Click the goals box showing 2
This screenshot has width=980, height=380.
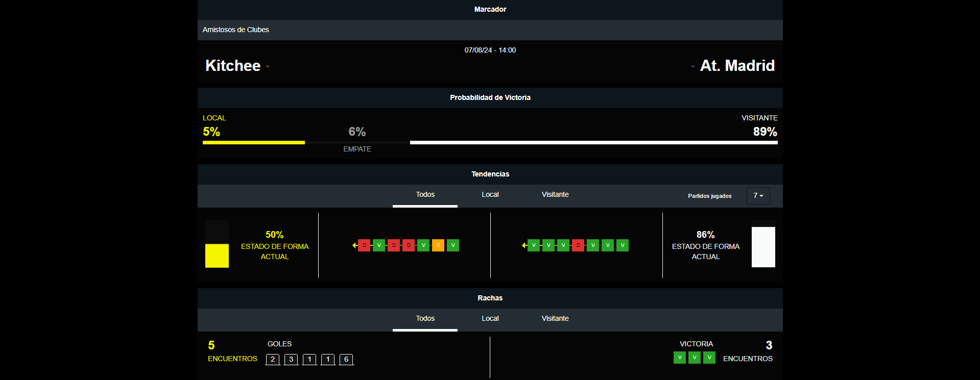[273, 360]
